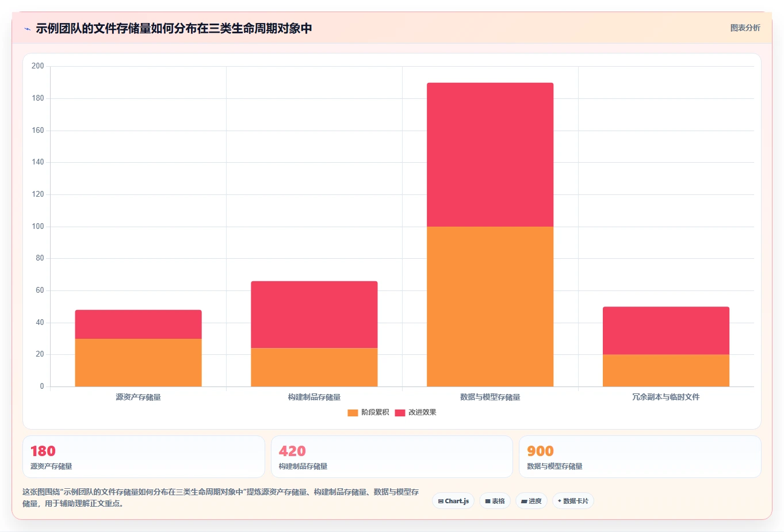The height and width of the screenshot is (532, 784).
Task: Click the orange 数据与模型存储量 bar segment
Action: 490,307
